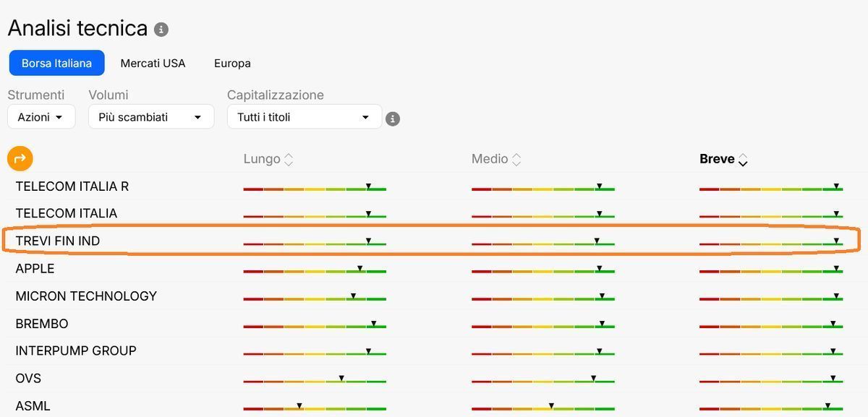Expand the Tutti i titoli dropdown
868x417 pixels.
[x=305, y=117]
